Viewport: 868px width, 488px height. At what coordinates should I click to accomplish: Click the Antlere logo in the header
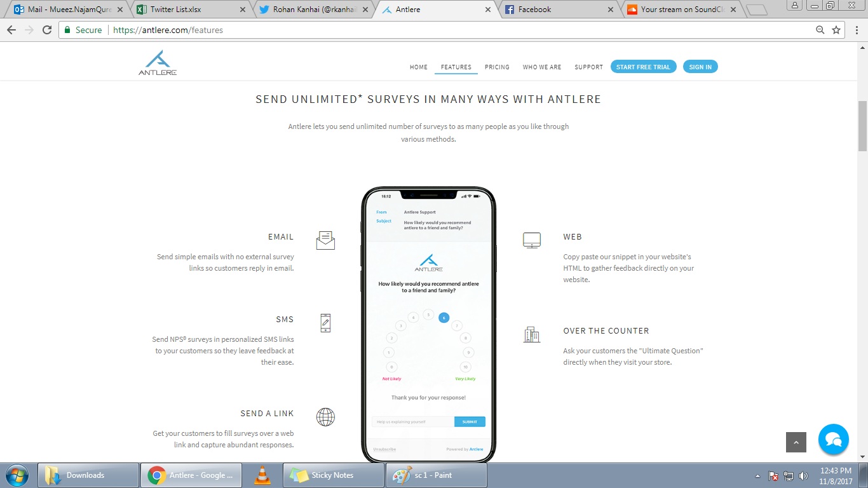pos(158,63)
